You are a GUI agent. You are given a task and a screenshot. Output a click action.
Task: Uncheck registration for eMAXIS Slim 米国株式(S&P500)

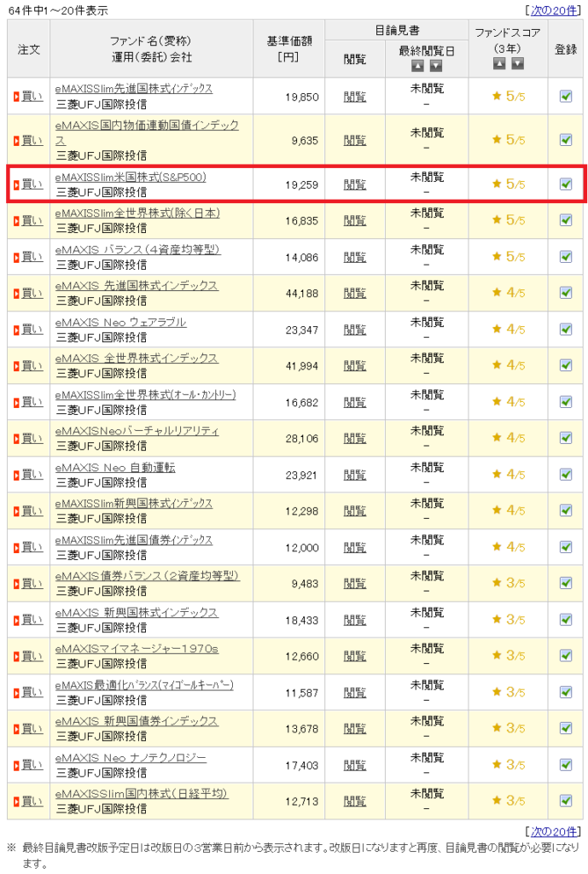click(x=566, y=184)
